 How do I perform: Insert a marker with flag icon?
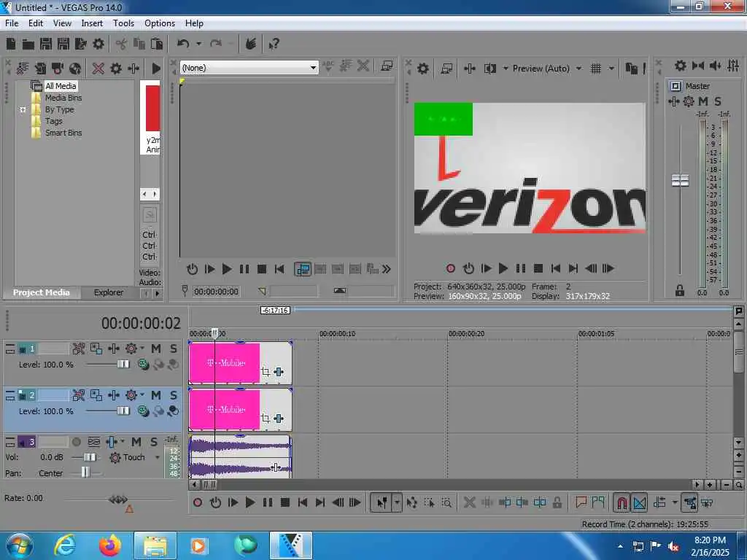click(581, 502)
